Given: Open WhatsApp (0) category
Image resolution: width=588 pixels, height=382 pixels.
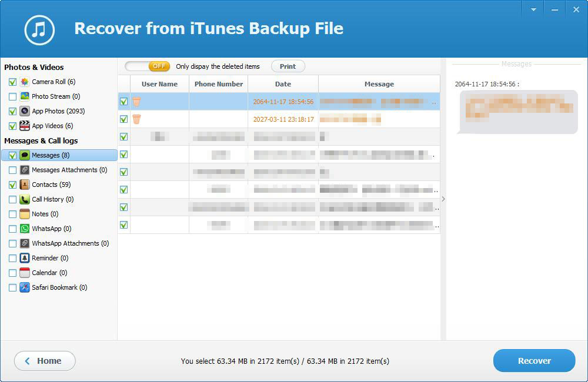Looking at the screenshot, I should coord(52,229).
